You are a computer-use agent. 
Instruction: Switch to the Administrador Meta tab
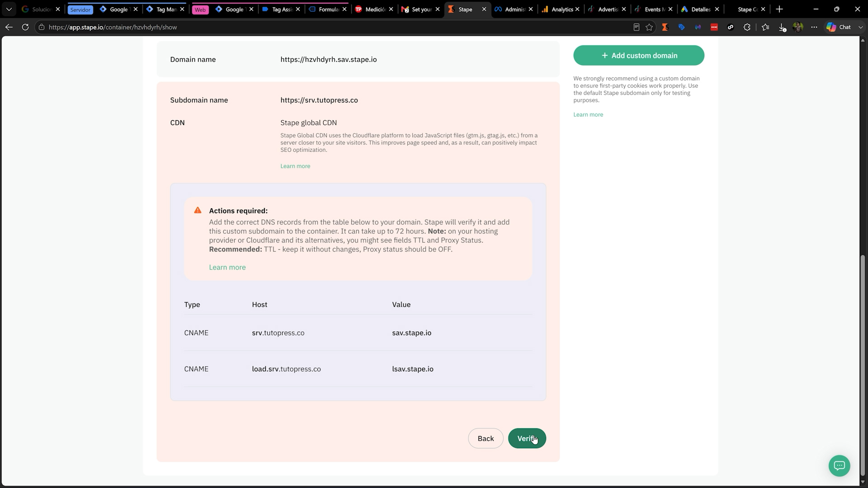[511, 9]
